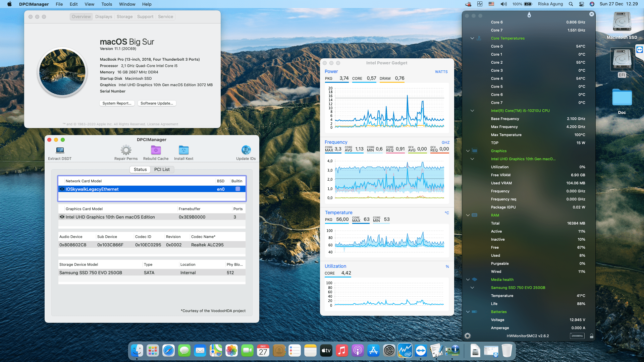Open Siri from the menu bar

[x=592, y=4]
